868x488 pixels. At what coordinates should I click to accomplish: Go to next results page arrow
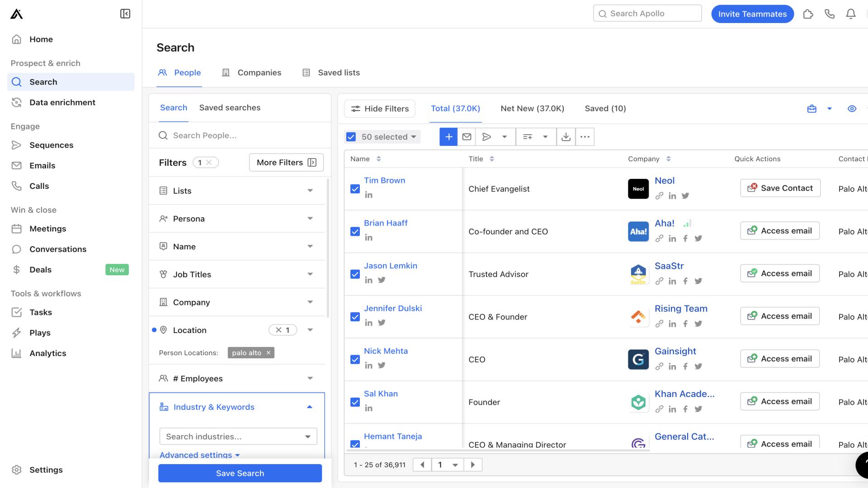pos(473,465)
